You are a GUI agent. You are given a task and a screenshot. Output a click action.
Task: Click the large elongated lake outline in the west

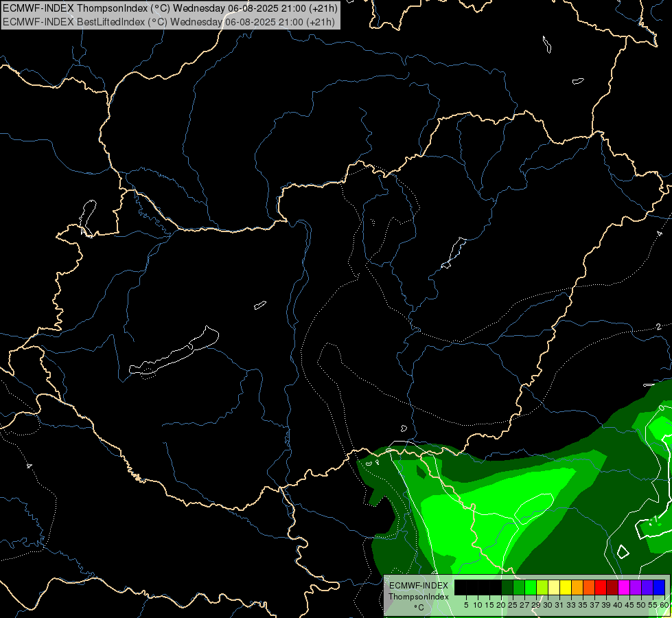[174, 351]
